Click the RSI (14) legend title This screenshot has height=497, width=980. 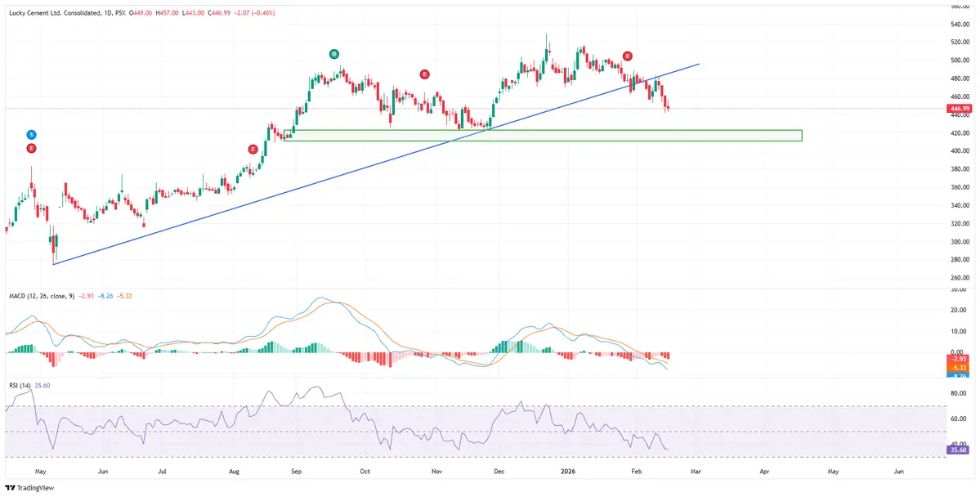pos(19,386)
